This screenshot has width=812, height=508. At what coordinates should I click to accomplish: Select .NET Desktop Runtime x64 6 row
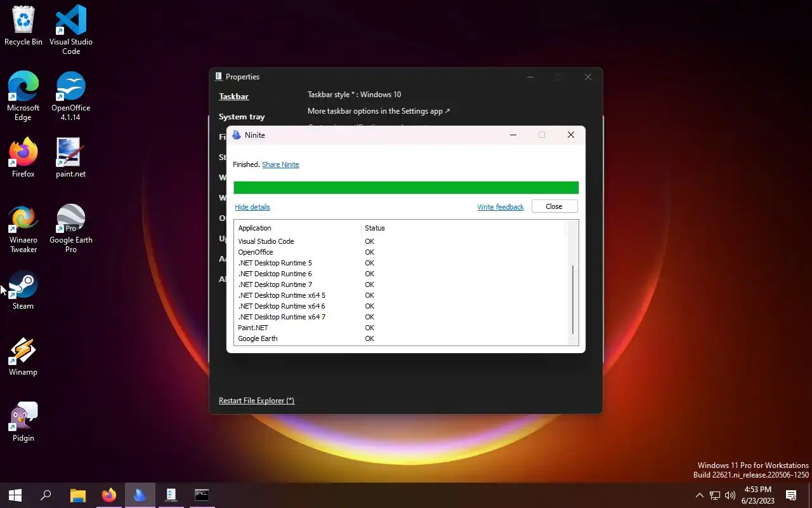tap(400, 306)
